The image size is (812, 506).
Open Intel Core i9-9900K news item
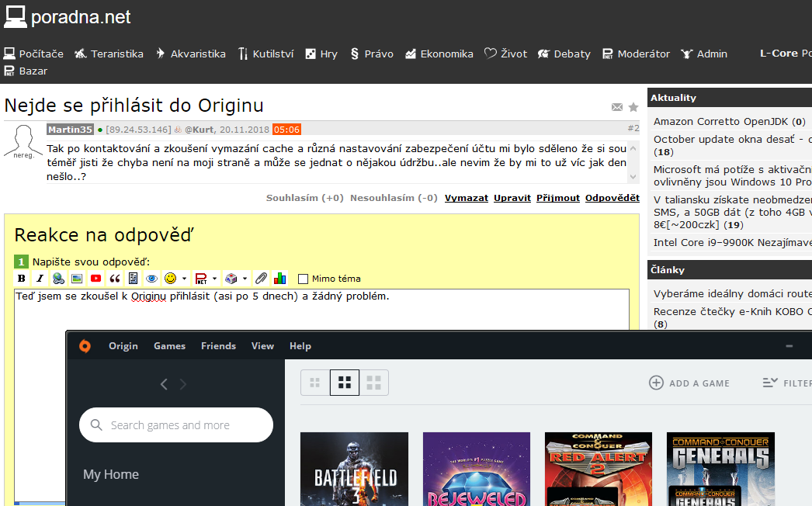[x=732, y=242]
